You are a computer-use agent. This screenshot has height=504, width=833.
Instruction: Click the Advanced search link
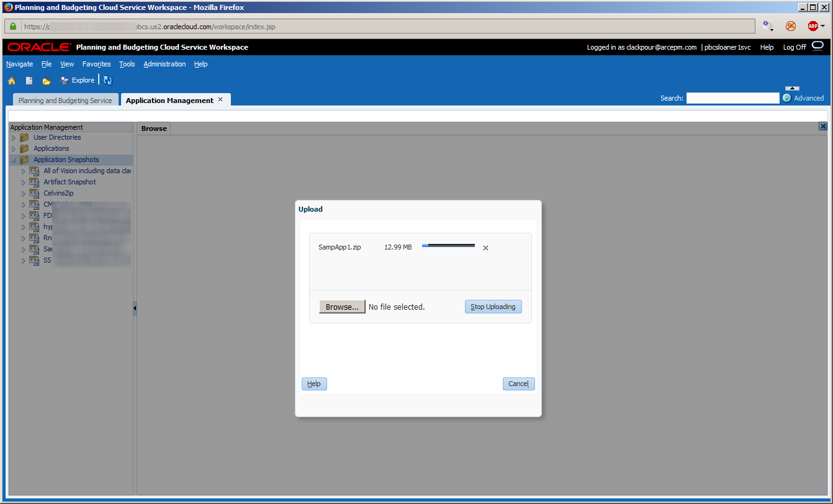pyautogui.click(x=809, y=98)
